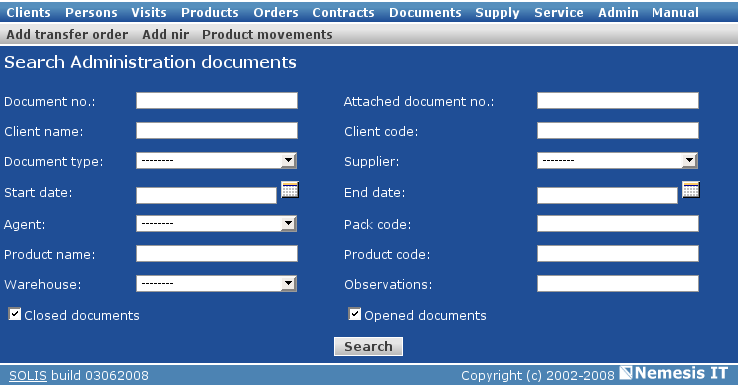The width and height of the screenshot is (738, 385).
Task: Click the Add nir submenu item
Action: coord(166,34)
